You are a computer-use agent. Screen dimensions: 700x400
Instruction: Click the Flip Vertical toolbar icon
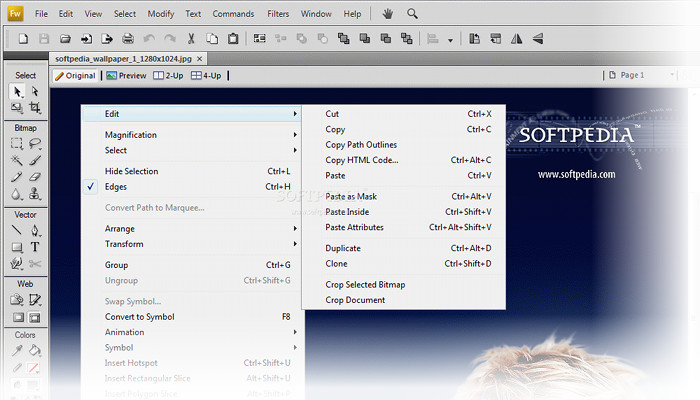click(x=538, y=39)
